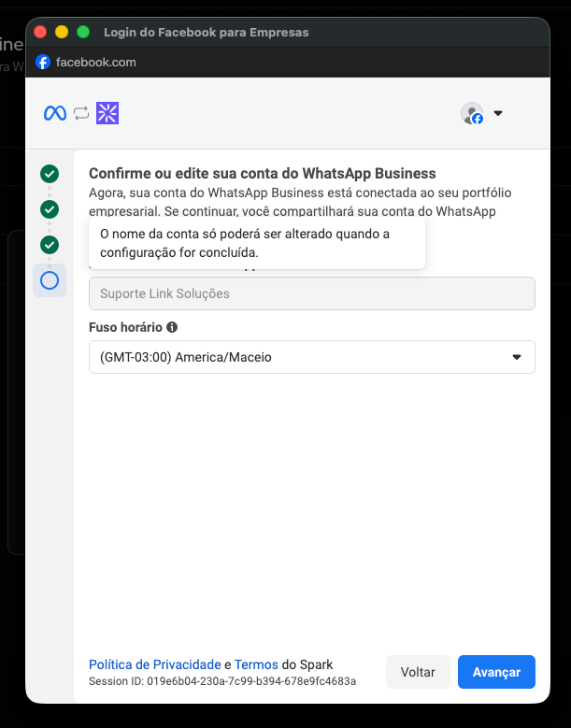571x728 pixels.
Task: Click the profile avatar with Facebook badge
Action: coord(472,113)
